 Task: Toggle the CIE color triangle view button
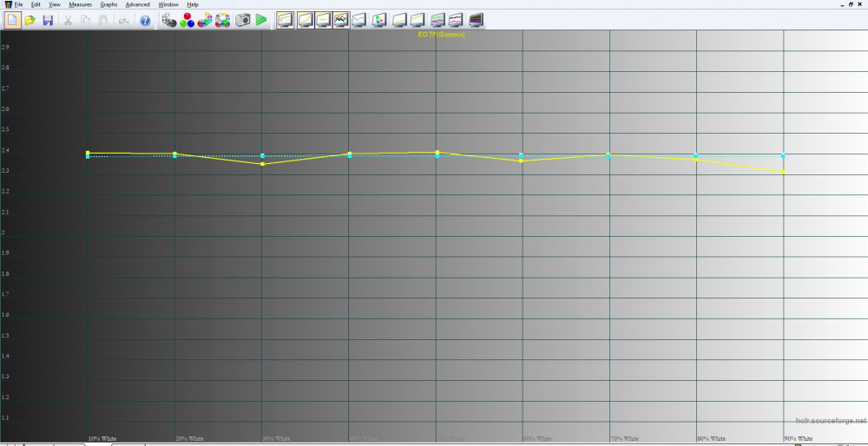coord(379,19)
